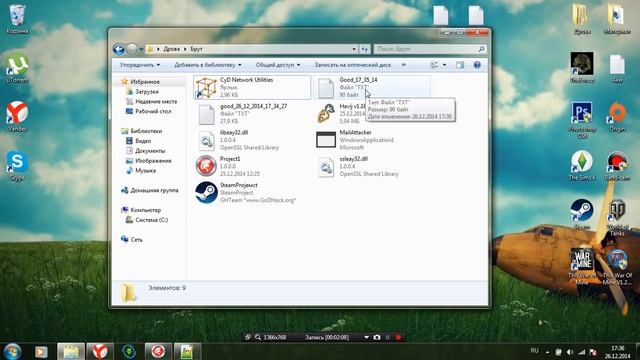The width and height of the screenshot is (640, 360).
Task: Launch the uTorrent desktop shortcut
Action: click(x=17, y=67)
